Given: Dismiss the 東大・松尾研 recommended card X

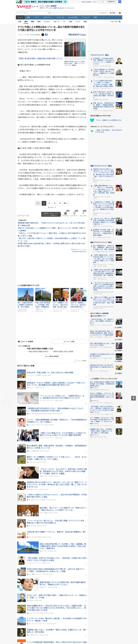Looking at the screenshot, I should coord(33,311).
